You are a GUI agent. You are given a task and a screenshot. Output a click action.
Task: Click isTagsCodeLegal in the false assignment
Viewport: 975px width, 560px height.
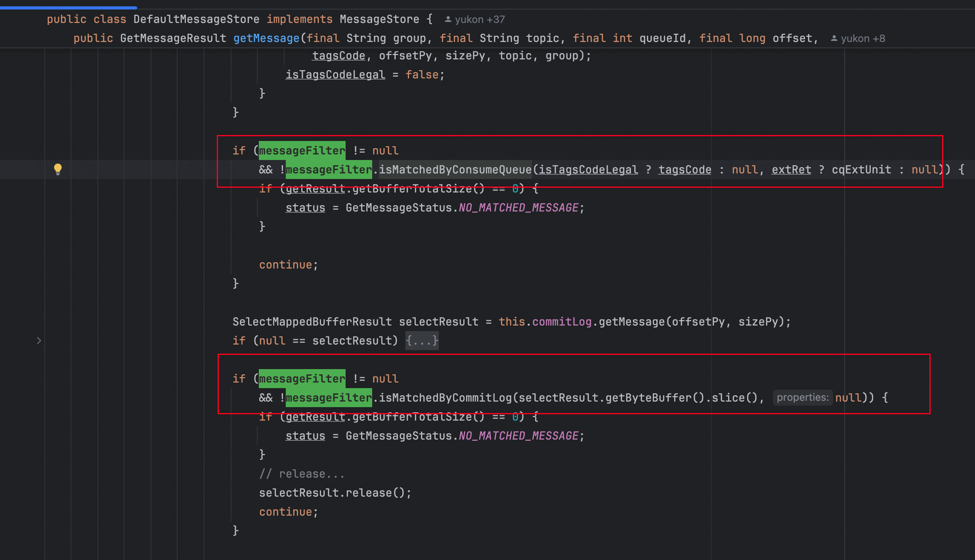335,75
